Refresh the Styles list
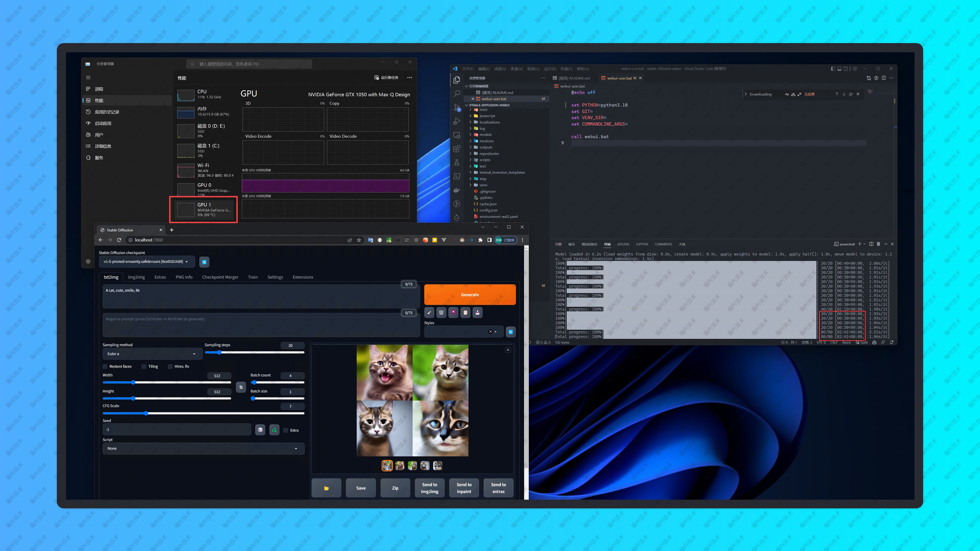 tap(511, 332)
